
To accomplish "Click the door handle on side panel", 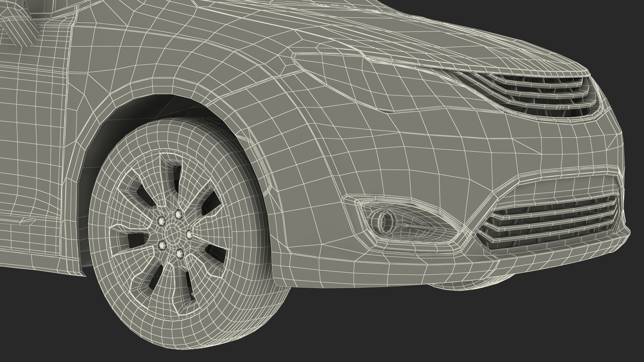I will point(28,221).
